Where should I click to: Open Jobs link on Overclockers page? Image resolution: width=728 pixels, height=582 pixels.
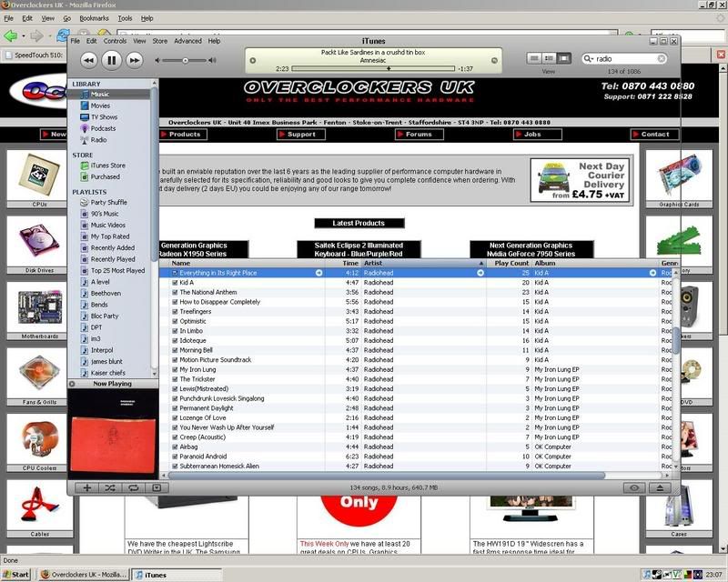point(537,134)
